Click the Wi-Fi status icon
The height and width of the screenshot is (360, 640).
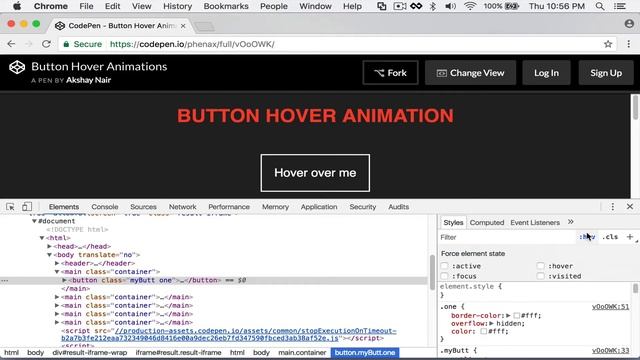(470, 6)
